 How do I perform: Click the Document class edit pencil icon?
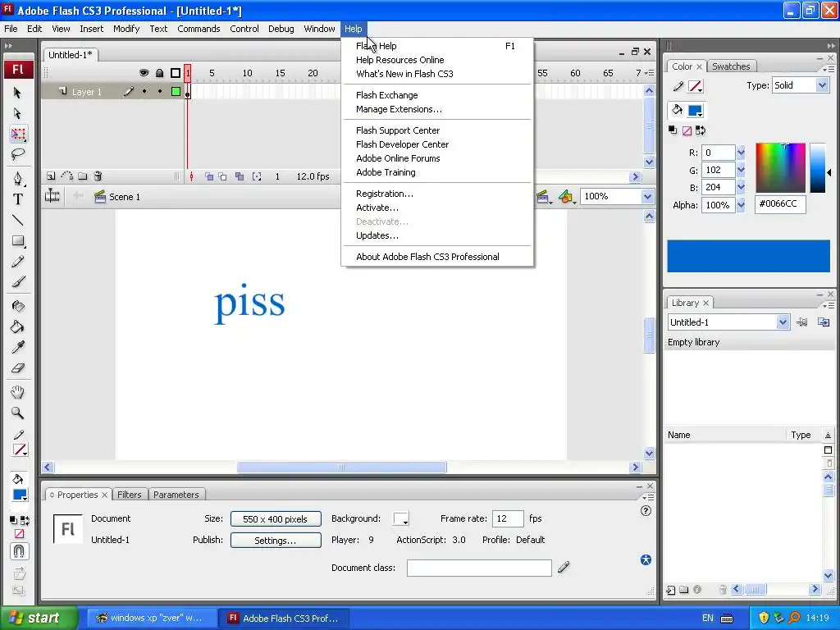click(564, 567)
